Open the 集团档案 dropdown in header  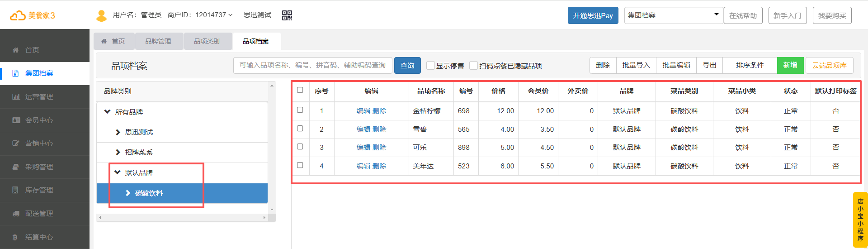[673, 15]
